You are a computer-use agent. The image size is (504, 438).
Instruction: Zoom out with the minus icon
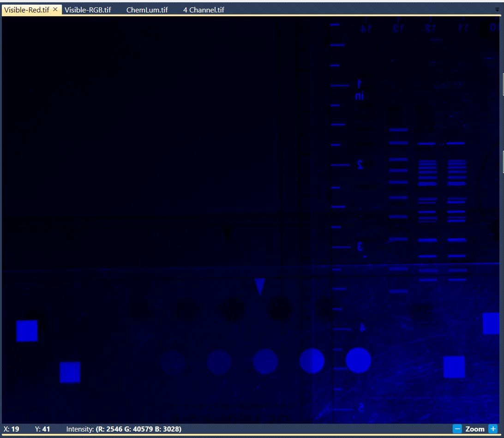coord(457,429)
